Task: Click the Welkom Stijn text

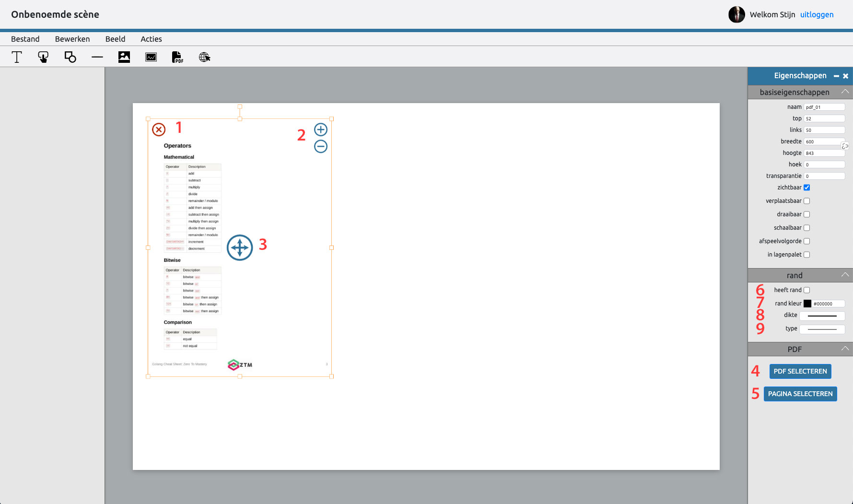Action: coord(772,15)
